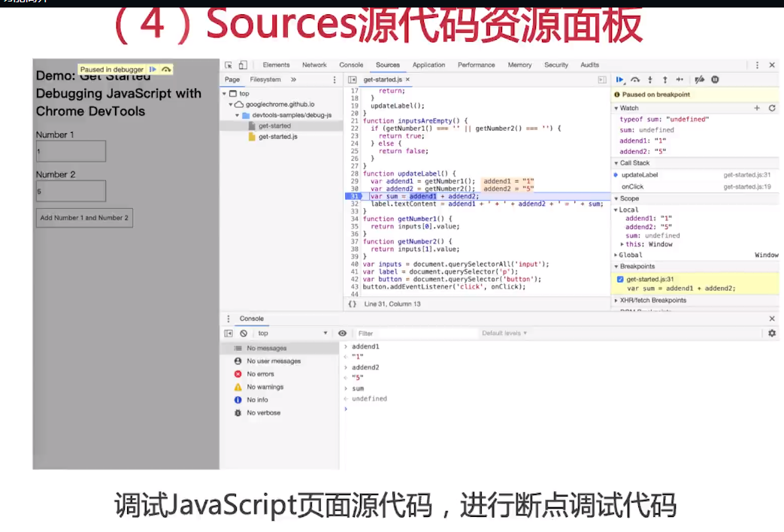
Task: Toggle the navigator sidebar icon
Action: point(352,80)
